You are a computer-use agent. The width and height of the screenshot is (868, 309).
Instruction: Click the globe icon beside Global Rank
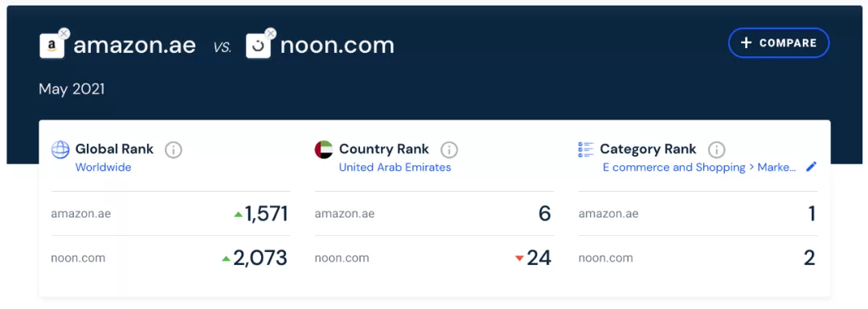pos(60,149)
